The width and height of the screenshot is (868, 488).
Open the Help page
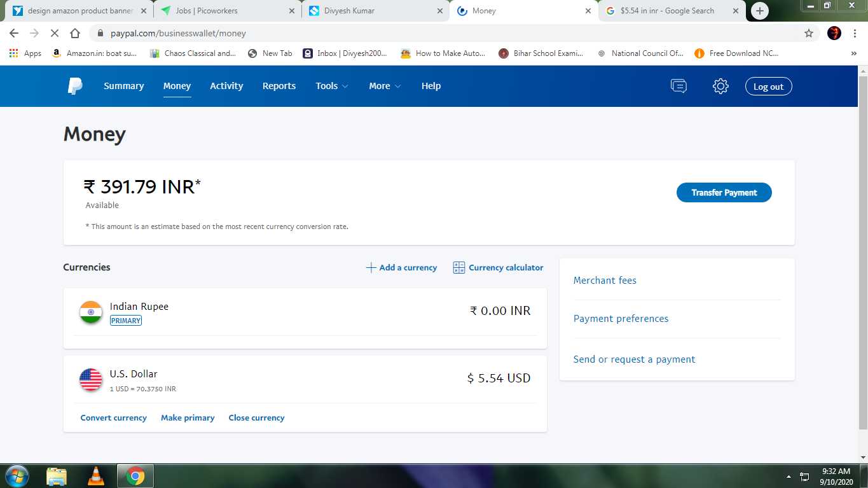click(431, 86)
